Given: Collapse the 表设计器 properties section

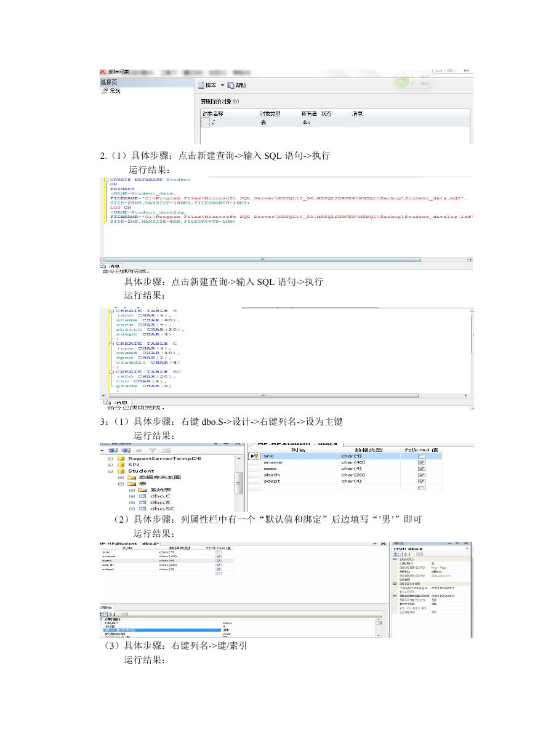Looking at the screenshot, I should pyautogui.click(x=395, y=584).
